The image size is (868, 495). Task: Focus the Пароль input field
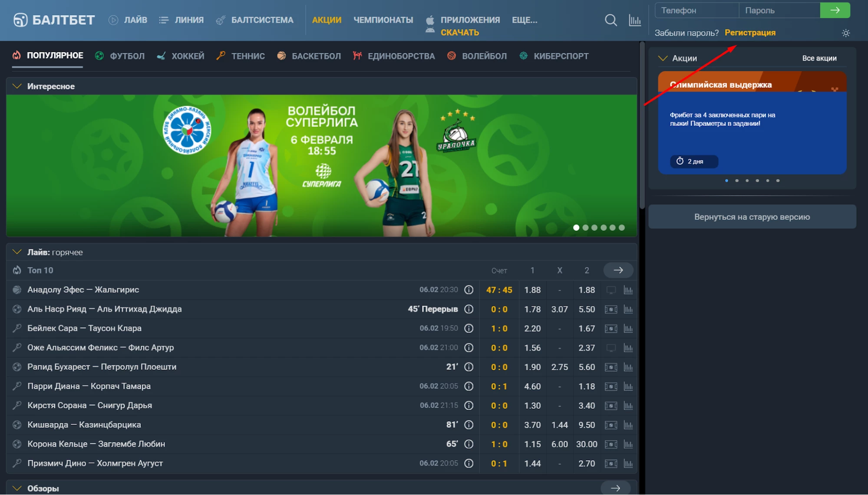click(x=779, y=10)
